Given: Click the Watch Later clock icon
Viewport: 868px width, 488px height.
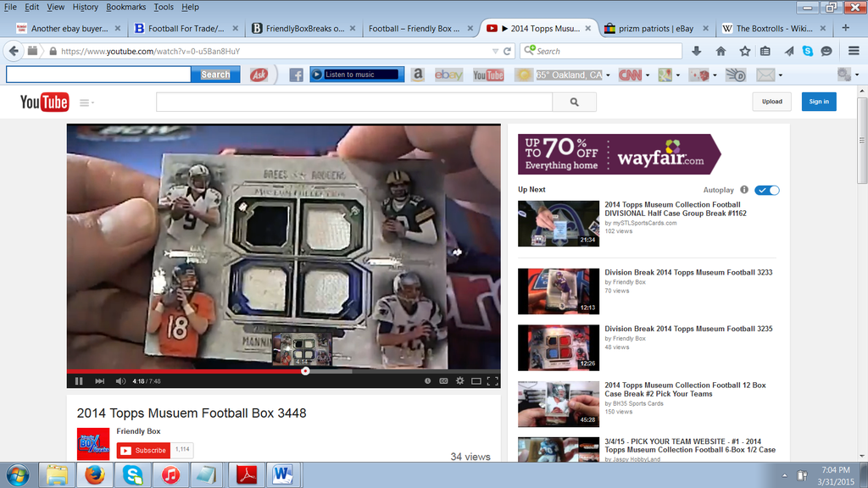Looking at the screenshot, I should point(427,381).
